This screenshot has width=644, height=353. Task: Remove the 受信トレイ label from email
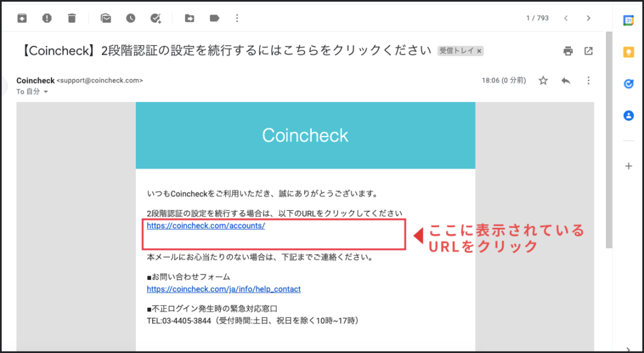(479, 51)
